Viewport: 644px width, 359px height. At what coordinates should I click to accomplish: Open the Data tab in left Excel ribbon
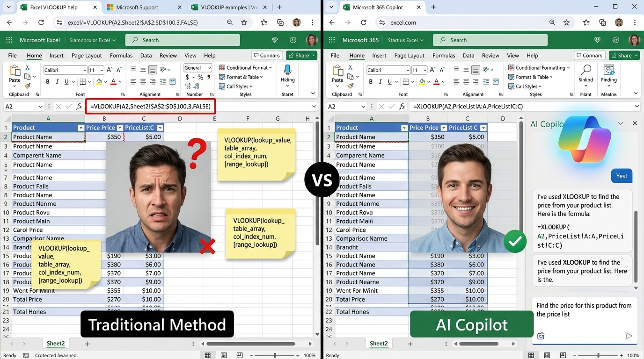pyautogui.click(x=146, y=56)
